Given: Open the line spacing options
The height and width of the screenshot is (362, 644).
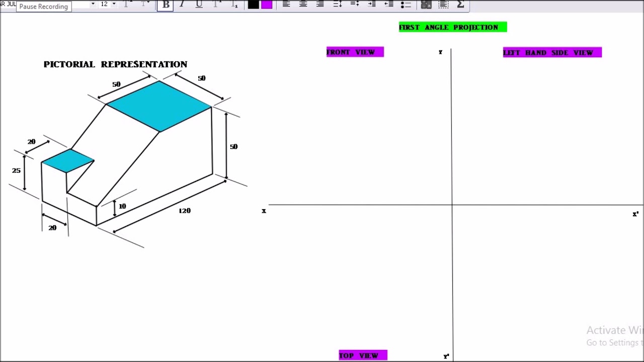Looking at the screenshot, I should click(338, 5).
